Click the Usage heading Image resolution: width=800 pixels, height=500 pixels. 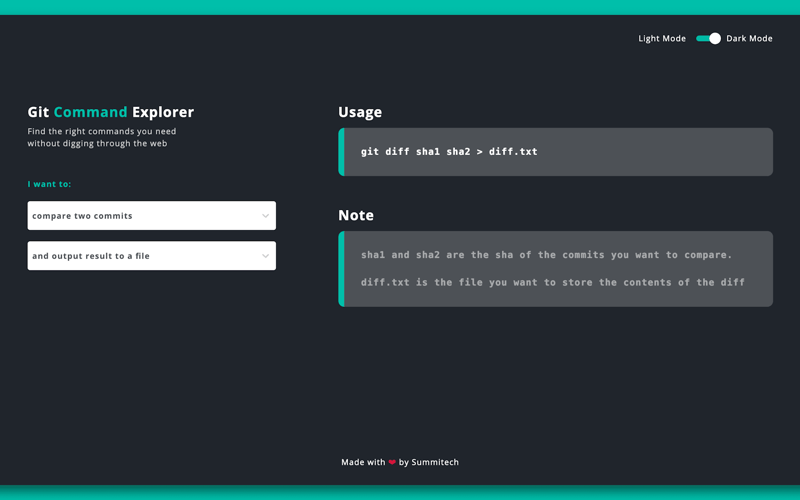point(360,112)
